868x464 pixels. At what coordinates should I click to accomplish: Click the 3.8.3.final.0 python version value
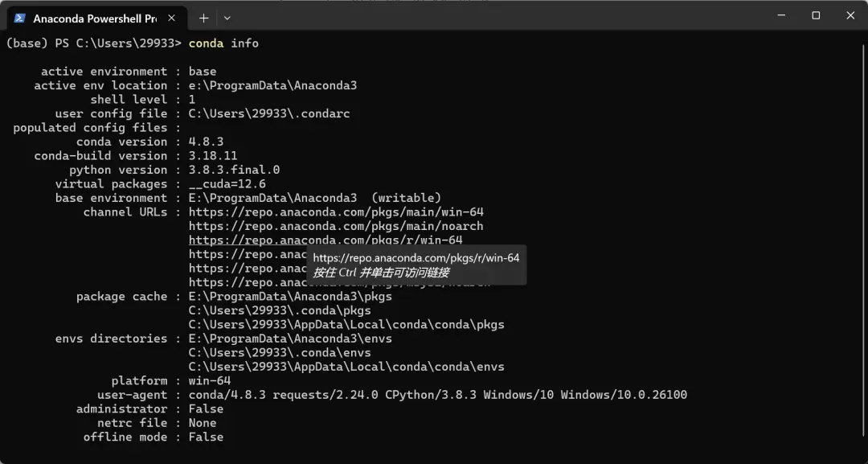point(234,170)
